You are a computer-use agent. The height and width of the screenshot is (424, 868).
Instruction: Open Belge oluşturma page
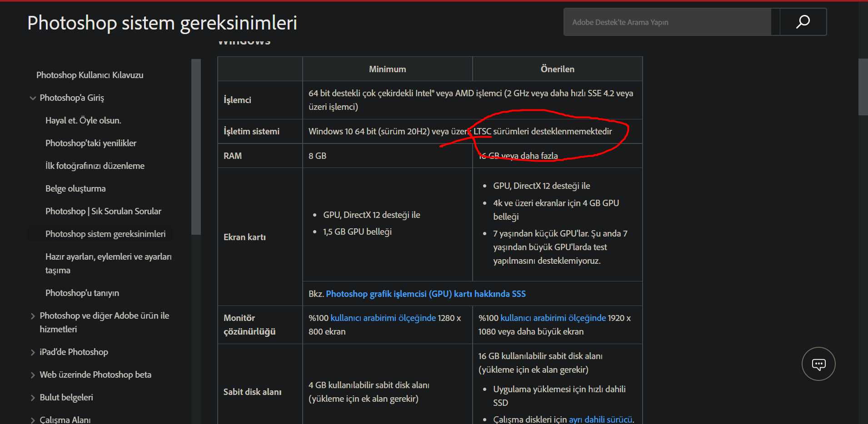click(x=75, y=188)
